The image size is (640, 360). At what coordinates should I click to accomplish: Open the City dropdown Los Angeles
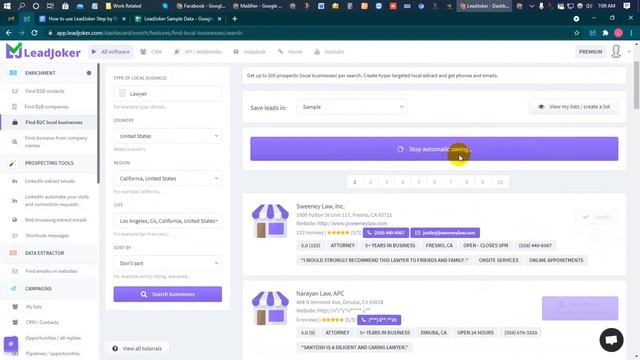tap(168, 221)
